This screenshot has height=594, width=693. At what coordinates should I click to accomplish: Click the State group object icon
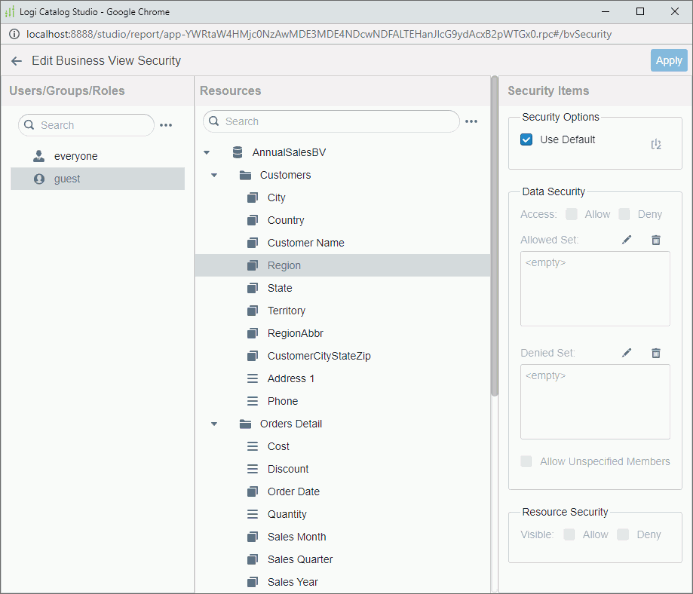click(x=252, y=288)
